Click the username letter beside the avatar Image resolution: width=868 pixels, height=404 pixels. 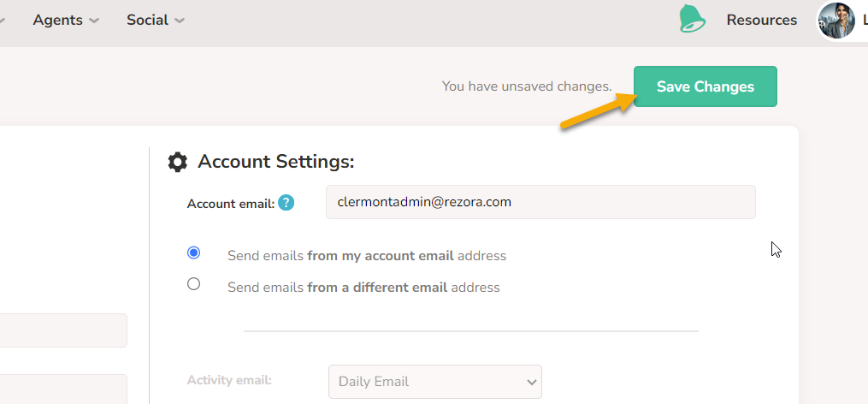[x=865, y=20]
